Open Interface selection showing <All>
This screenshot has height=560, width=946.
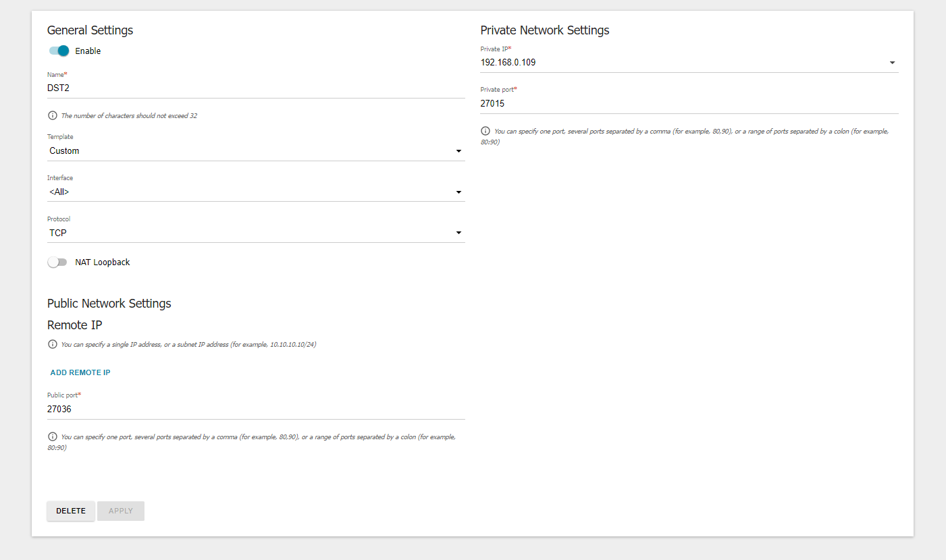coord(250,192)
